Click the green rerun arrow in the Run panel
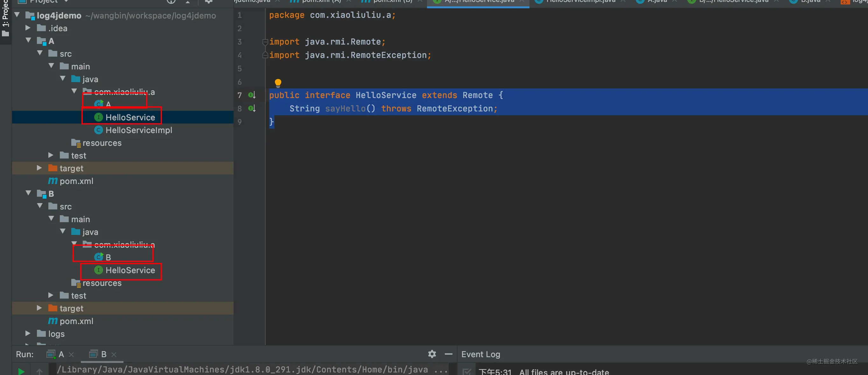This screenshot has width=868, height=375. coord(21,371)
